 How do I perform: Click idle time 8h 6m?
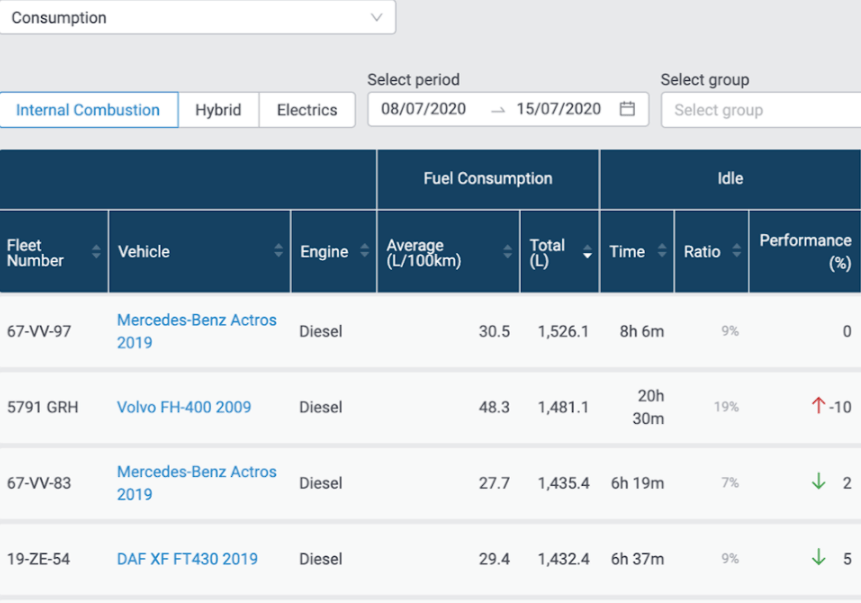point(642,331)
